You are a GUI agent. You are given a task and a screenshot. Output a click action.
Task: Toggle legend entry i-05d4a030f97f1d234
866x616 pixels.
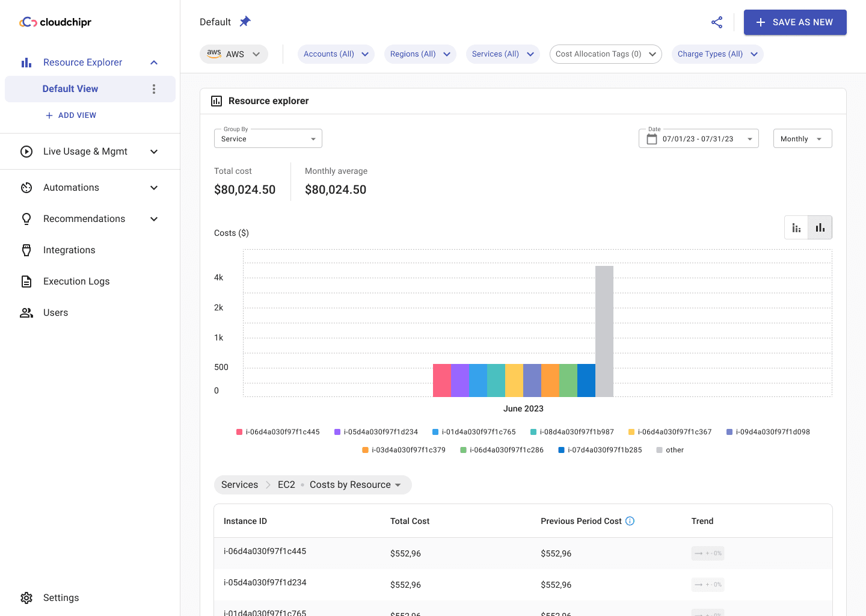(376, 432)
